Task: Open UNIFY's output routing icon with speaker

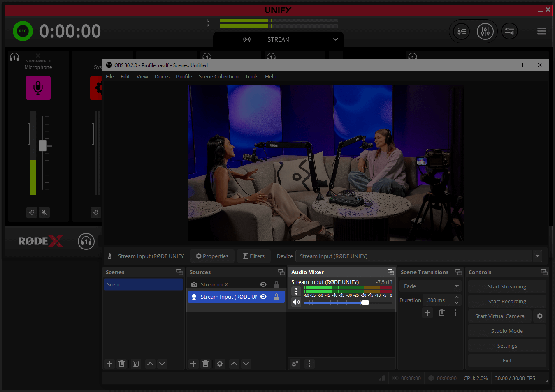Action: click(x=509, y=31)
